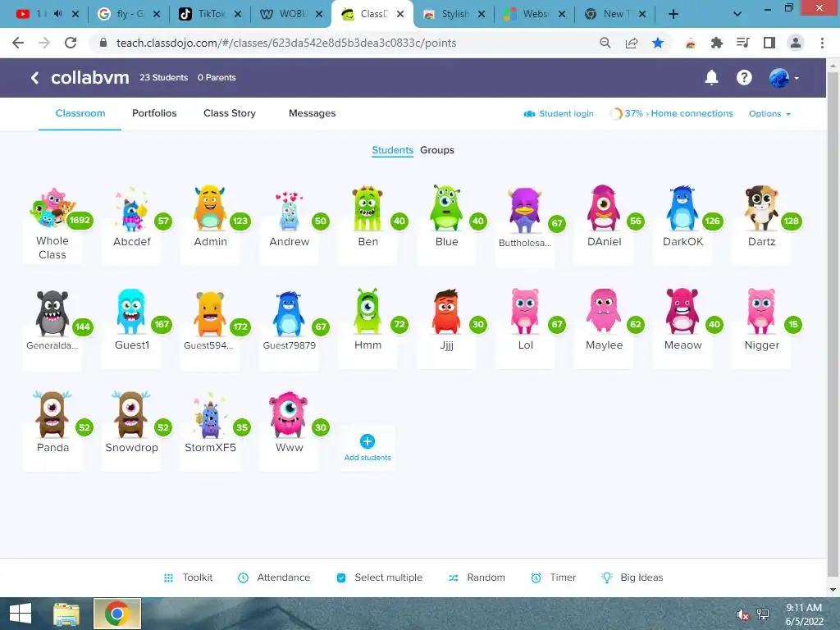Click Chrome icon in the taskbar
The image size is (840, 630).
pyautogui.click(x=117, y=614)
